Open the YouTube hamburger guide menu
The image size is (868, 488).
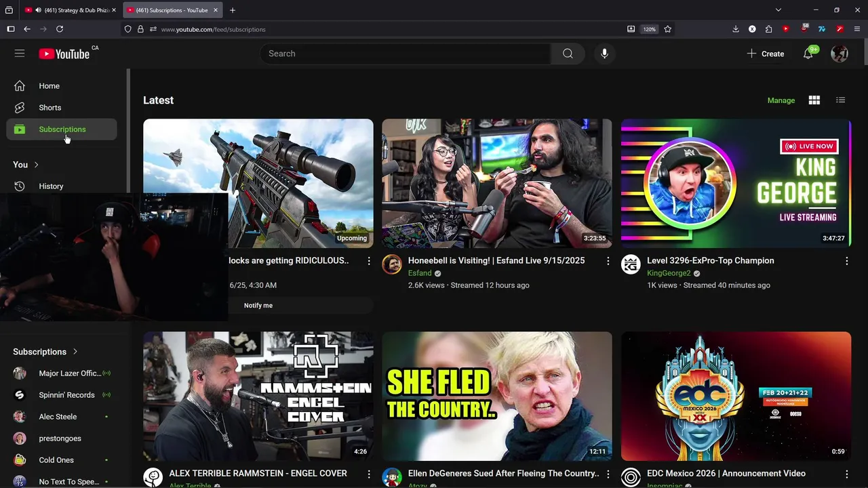20,54
